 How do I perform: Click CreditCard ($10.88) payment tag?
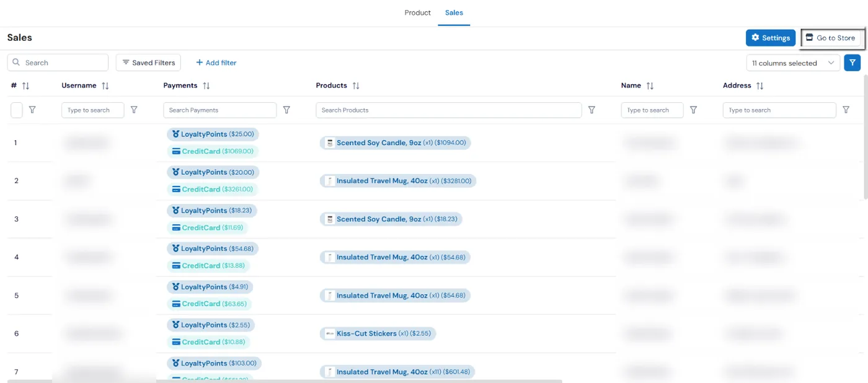pos(208,342)
